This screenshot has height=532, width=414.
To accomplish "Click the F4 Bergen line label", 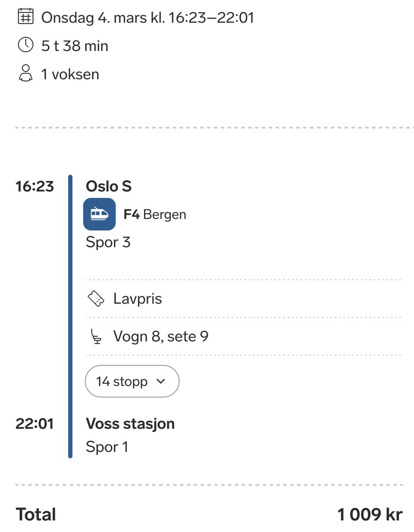I will [155, 214].
